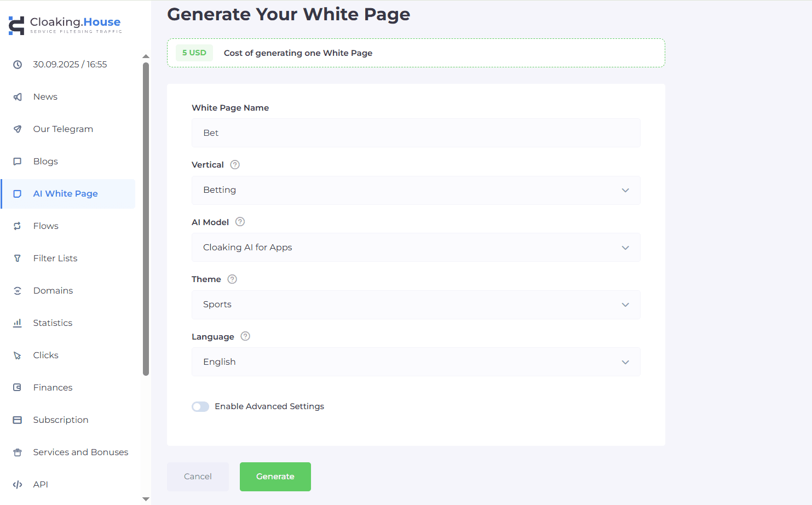Screen dimensions: 812x505
Task: Switch to the AI White Page section
Action: click(65, 193)
